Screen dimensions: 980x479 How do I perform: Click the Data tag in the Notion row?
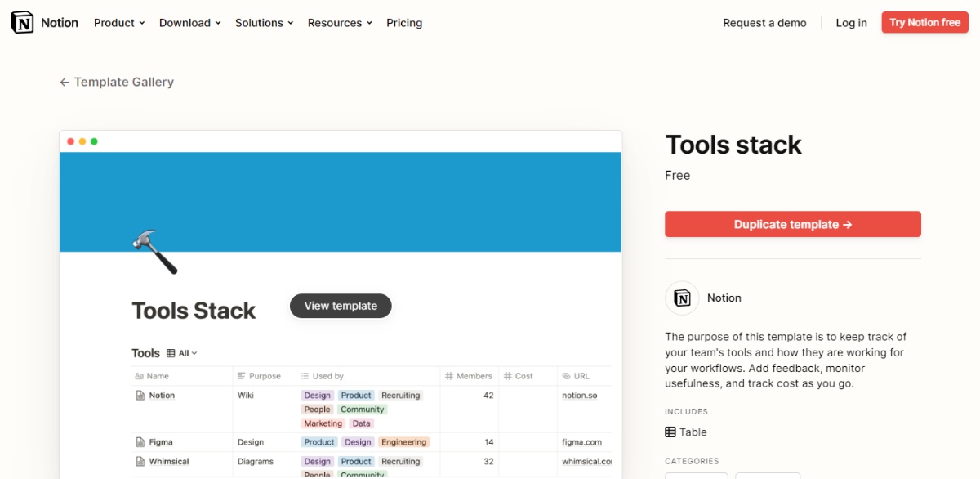pyautogui.click(x=362, y=423)
